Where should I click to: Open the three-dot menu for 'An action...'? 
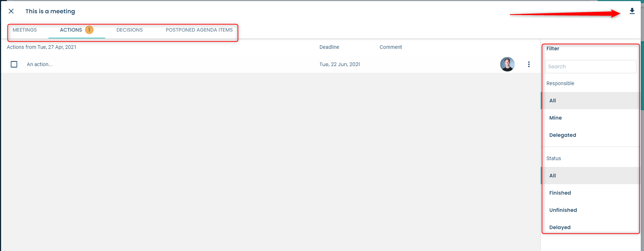coord(529,64)
